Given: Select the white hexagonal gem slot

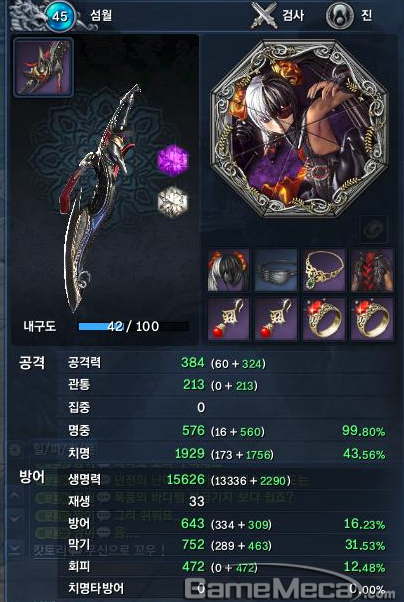Looking at the screenshot, I should coord(173,202).
